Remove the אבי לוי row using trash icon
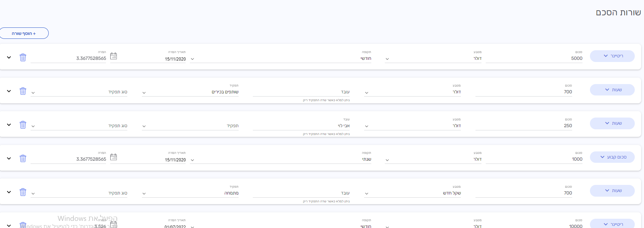This screenshot has height=228, width=644. [23, 125]
